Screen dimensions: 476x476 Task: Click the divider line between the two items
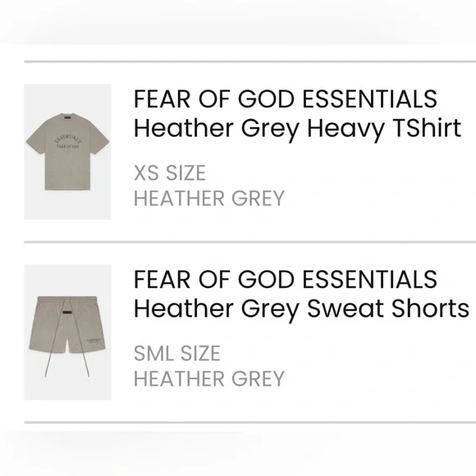click(x=250, y=242)
